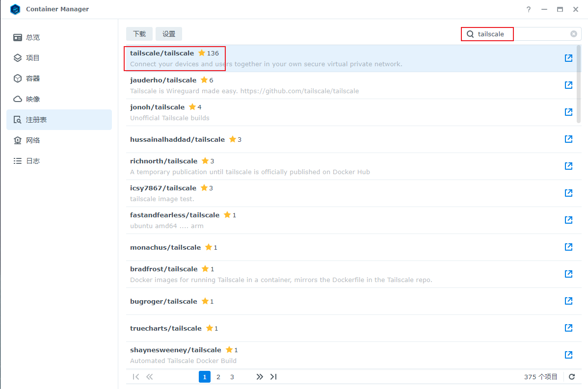Image resolution: width=588 pixels, height=389 pixels.
Task: Open external link for shaynesweeney/tailscale
Action: 568,355
